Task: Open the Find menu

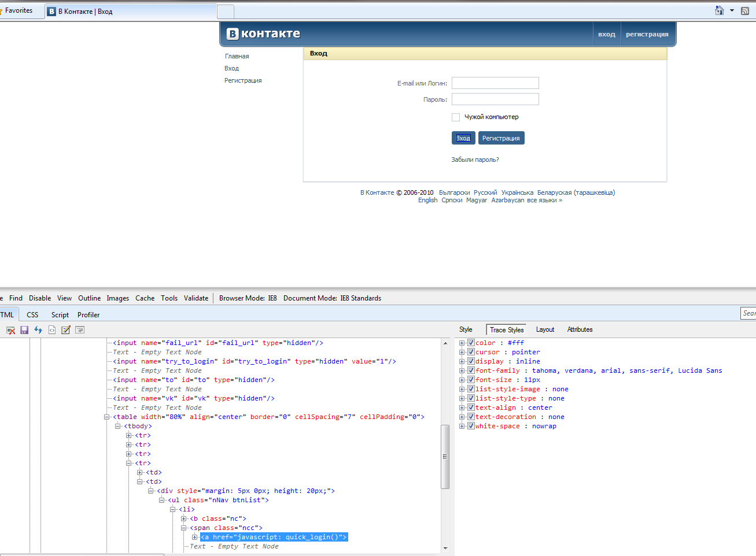Action: point(16,298)
